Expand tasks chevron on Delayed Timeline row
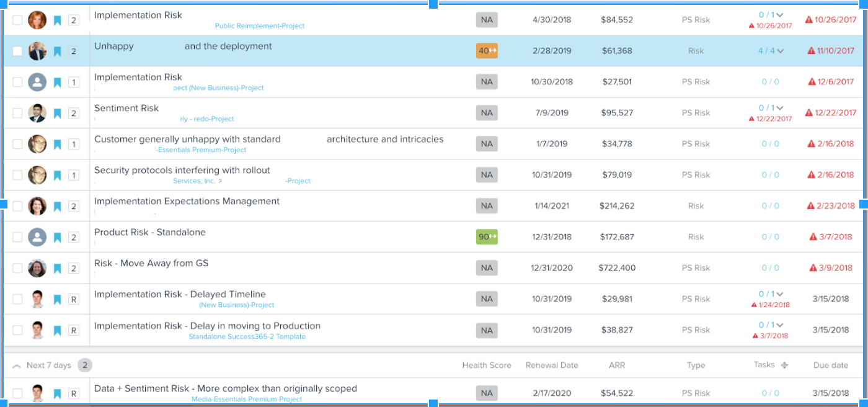The image size is (868, 407). (780, 294)
